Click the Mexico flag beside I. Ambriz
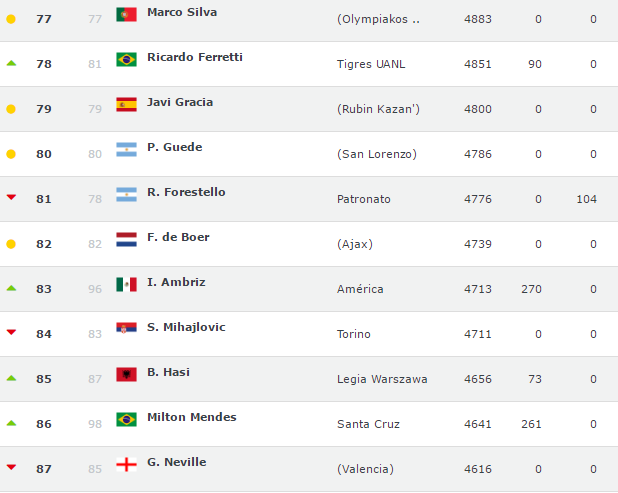The height and width of the screenshot is (493, 618). tap(126, 284)
